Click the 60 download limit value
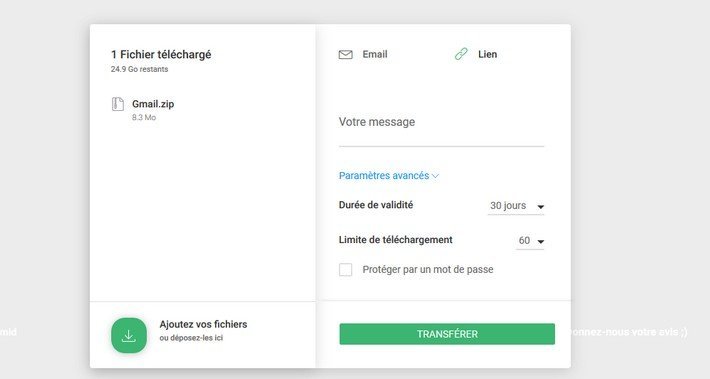This screenshot has width=710, height=379. click(524, 240)
